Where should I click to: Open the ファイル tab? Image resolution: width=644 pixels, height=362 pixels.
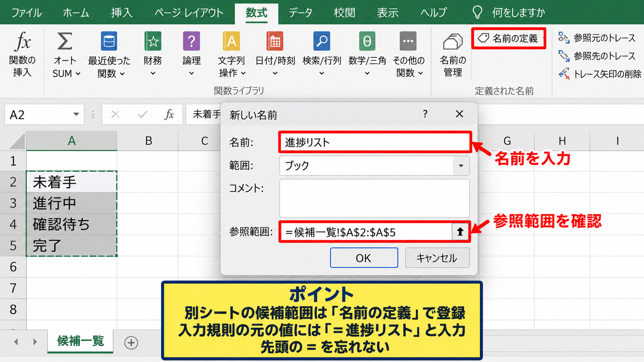coord(26,13)
